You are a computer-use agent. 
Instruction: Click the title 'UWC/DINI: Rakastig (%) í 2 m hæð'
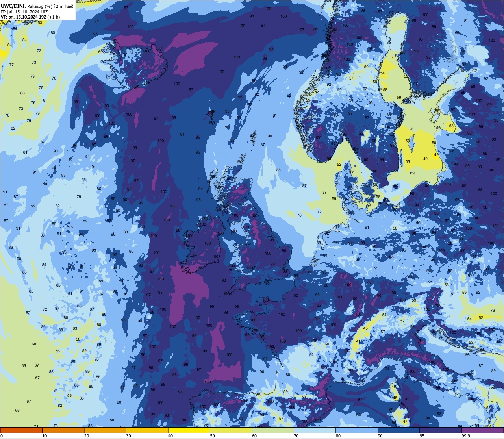[37, 6]
